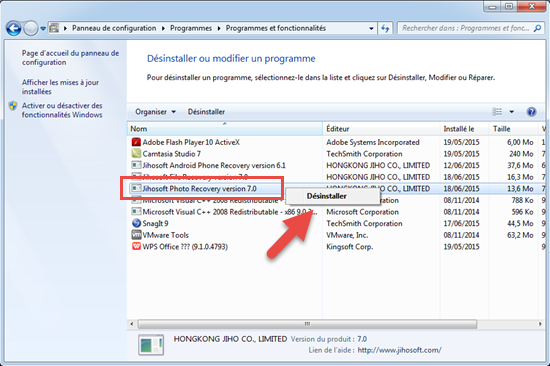550x366 pixels.
Task: Open the Organiser dropdown menu
Action: click(x=155, y=112)
